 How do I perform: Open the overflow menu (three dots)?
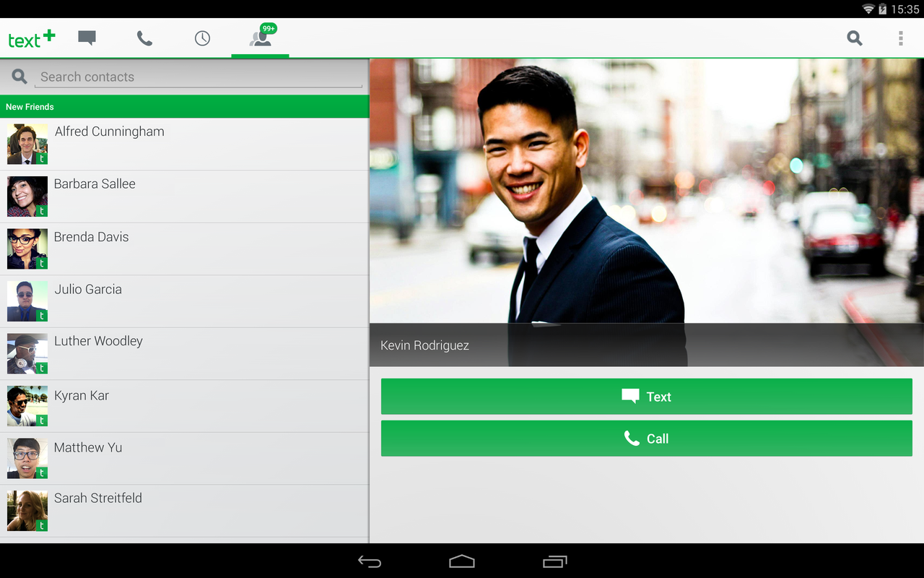point(900,38)
